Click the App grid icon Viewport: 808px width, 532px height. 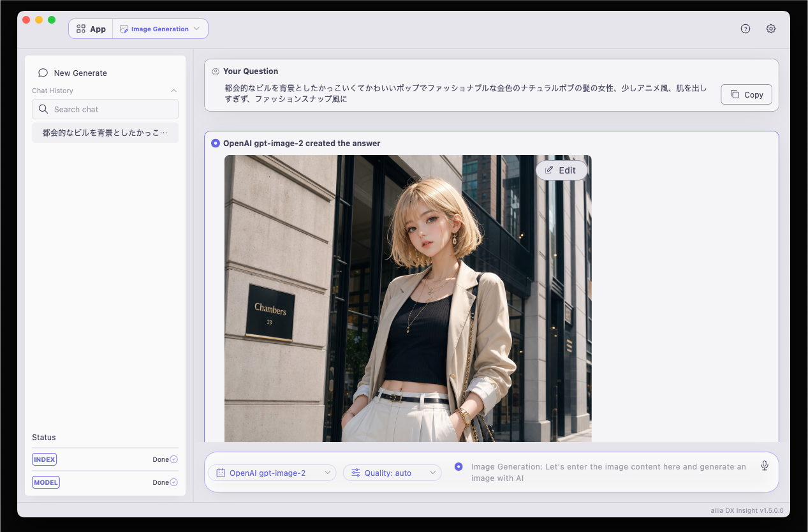(x=81, y=29)
